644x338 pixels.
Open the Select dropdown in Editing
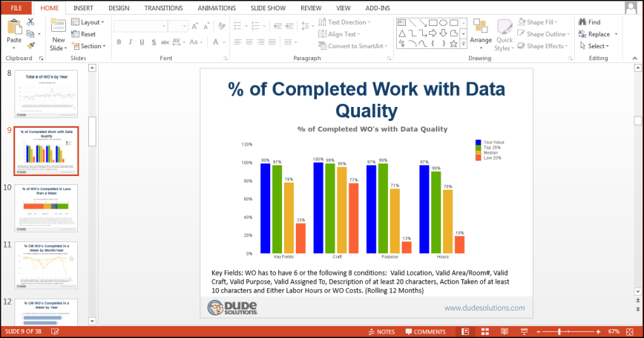(x=595, y=46)
